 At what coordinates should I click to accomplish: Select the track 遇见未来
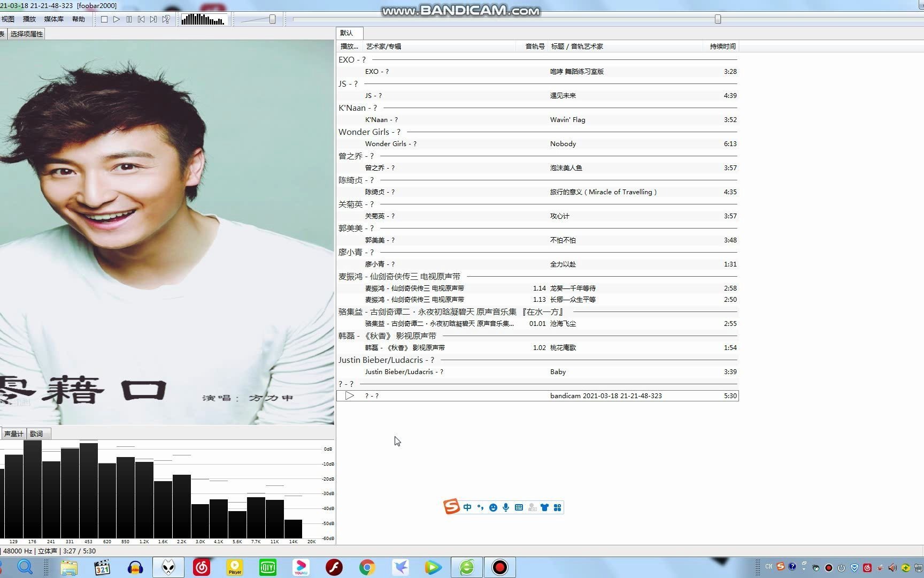coord(537,96)
